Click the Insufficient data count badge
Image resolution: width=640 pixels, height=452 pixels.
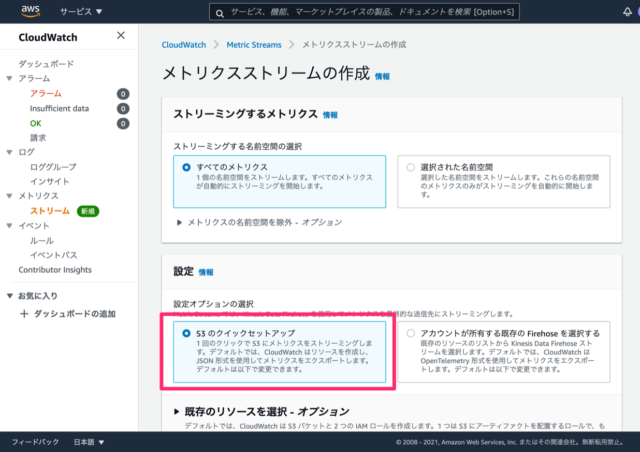pyautogui.click(x=123, y=109)
